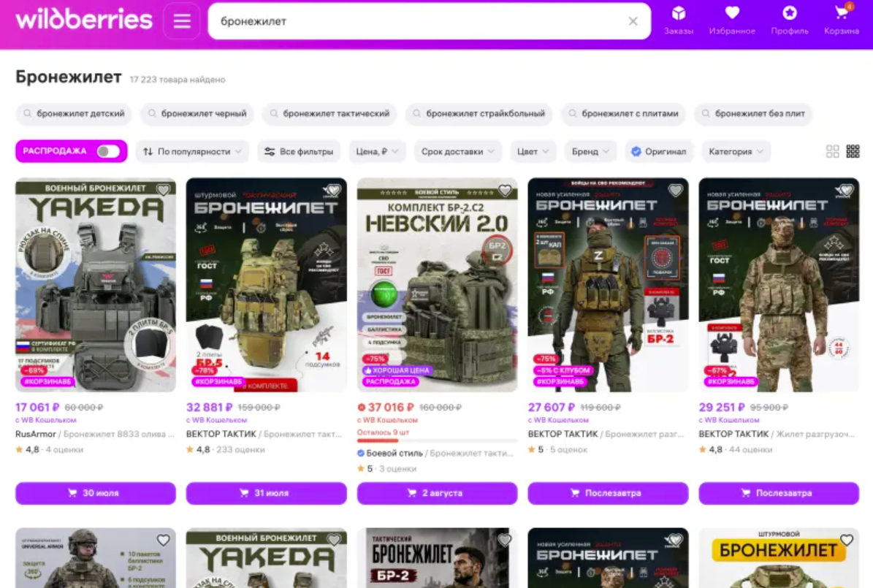Open Все фильтры panel
Screen dimensions: 873x588
299,151
